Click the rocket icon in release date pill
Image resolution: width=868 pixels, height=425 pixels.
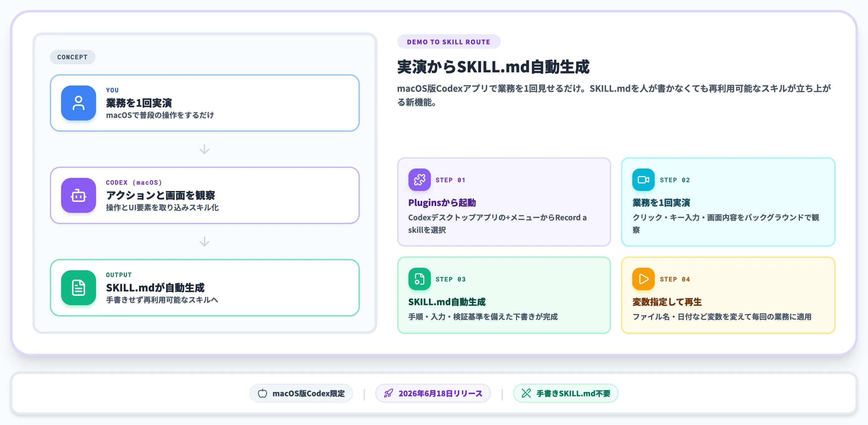pos(388,393)
